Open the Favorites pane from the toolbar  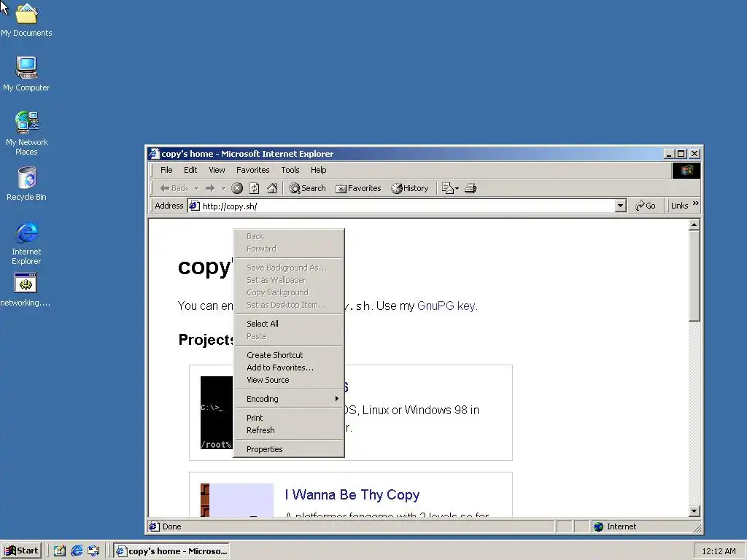(x=358, y=188)
